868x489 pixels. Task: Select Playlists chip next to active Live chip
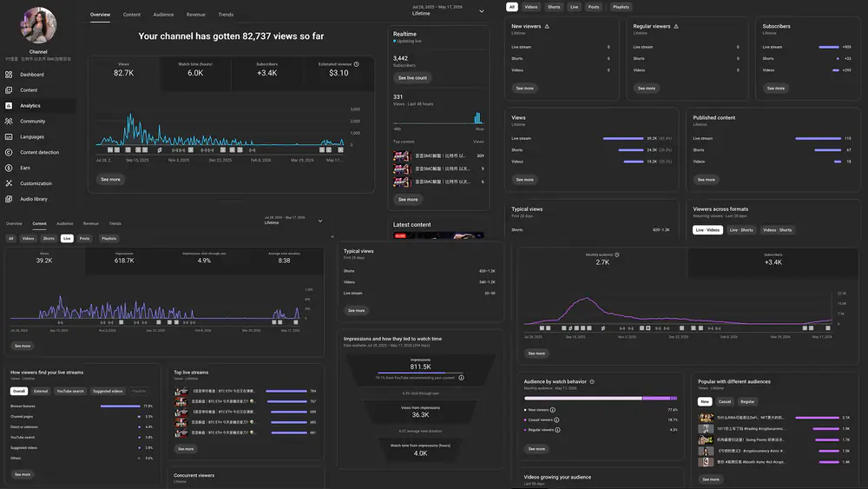pyautogui.click(x=109, y=238)
